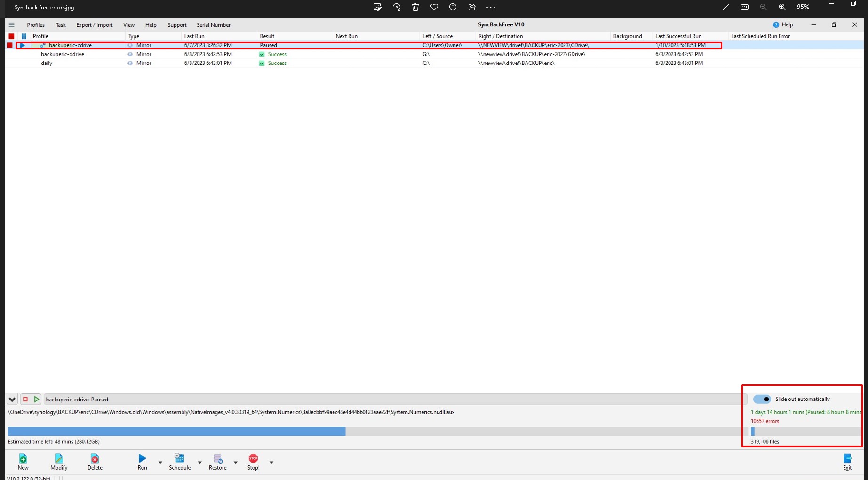Screen dimensions: 868x480
Task: Click the main blue file copy progress bar
Action: pyautogui.click(x=378, y=432)
